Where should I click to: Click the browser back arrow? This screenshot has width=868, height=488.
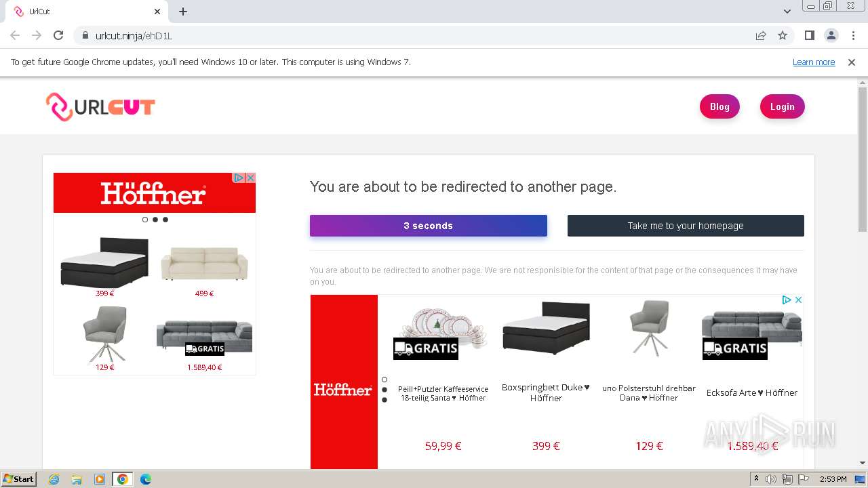point(15,35)
